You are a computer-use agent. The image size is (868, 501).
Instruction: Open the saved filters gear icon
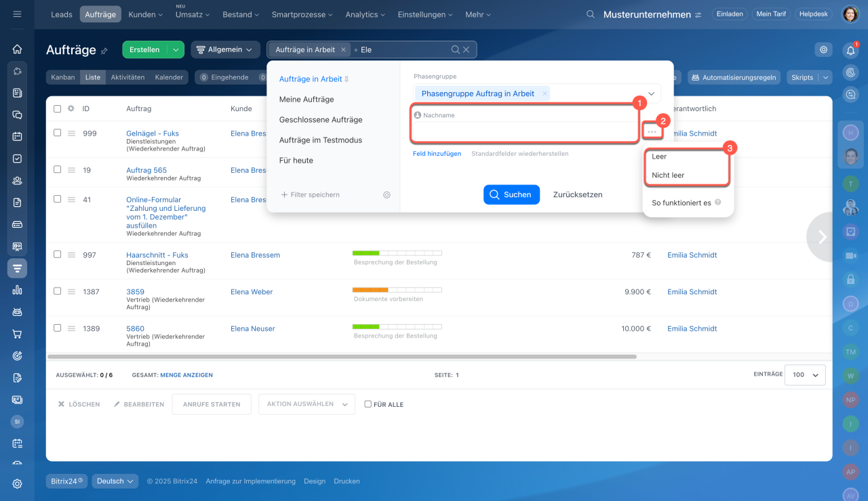tap(387, 195)
